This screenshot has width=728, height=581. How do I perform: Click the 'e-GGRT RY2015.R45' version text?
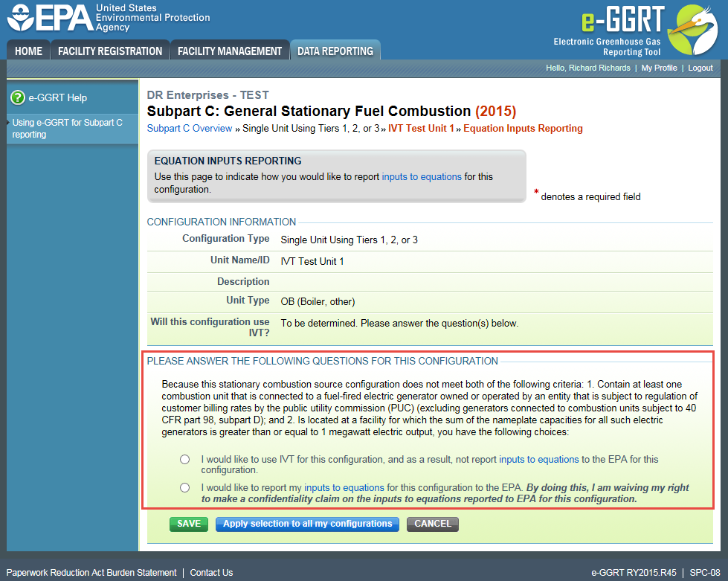(634, 573)
